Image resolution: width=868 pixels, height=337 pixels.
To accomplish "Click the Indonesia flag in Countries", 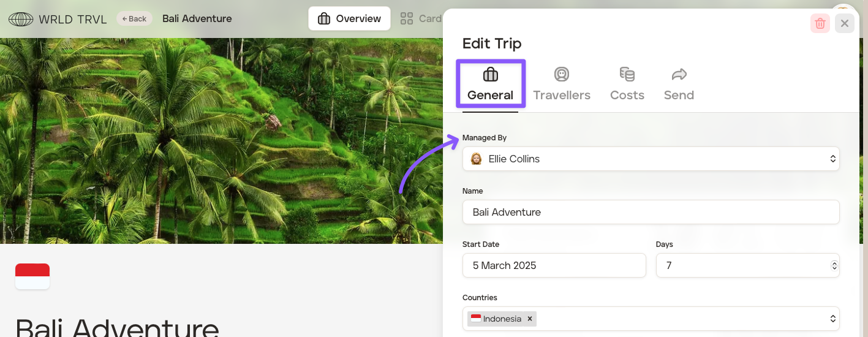I will [476, 319].
